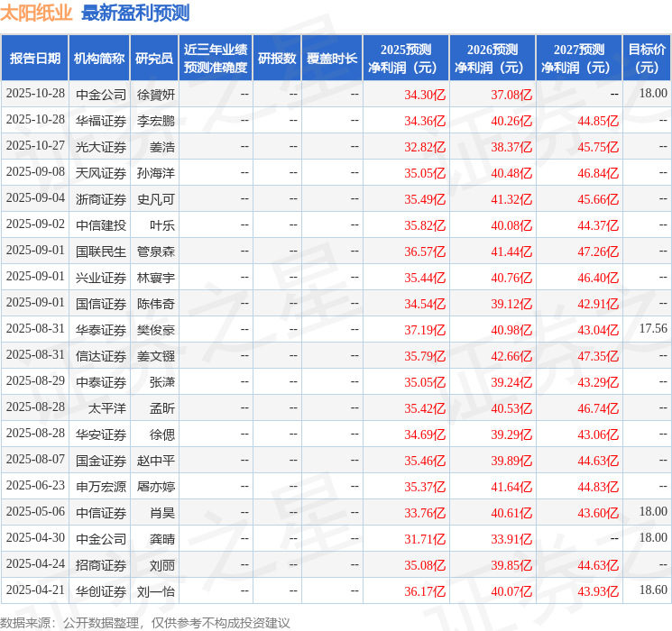Click the 近三年业绩预测准确度 header
This screenshot has height=631, width=672.
(x=216, y=59)
